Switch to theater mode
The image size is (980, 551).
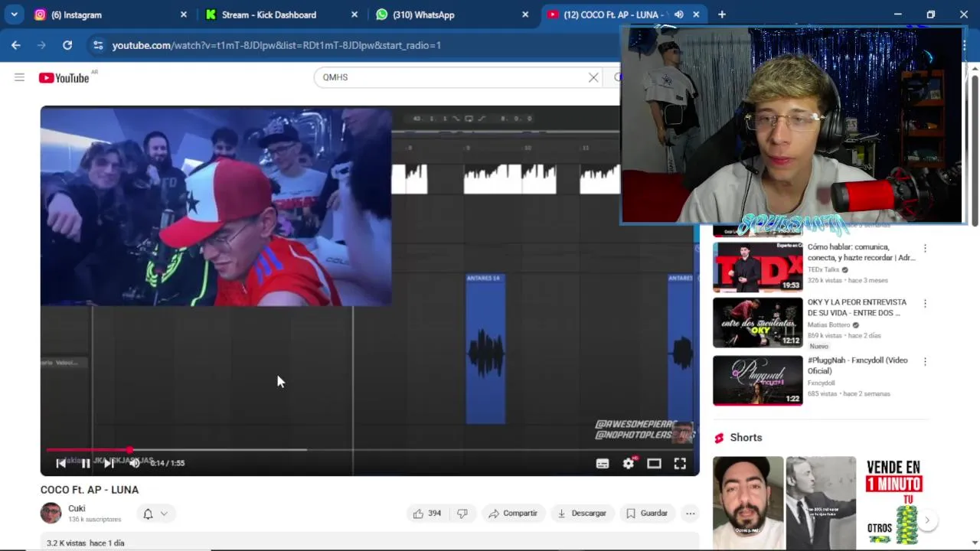tap(654, 463)
